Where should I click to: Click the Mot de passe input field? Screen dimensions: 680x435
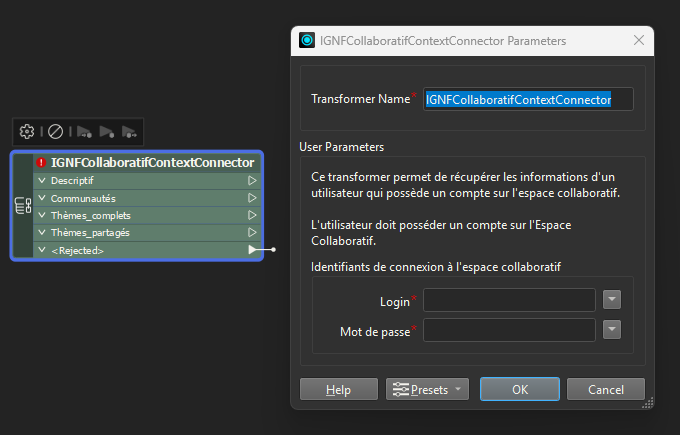[509, 330]
